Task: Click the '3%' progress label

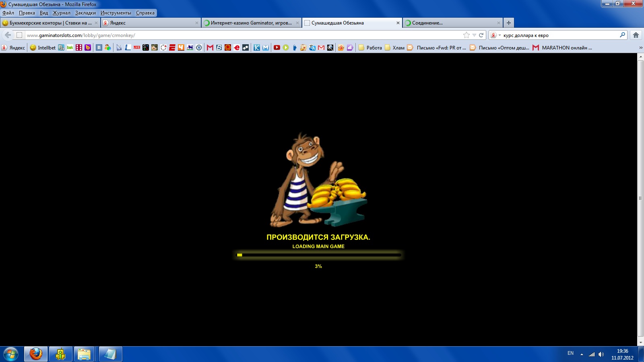Action: click(318, 266)
